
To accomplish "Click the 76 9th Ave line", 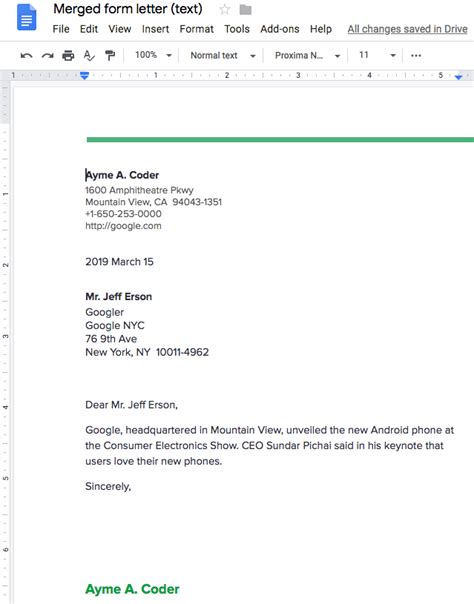I will (111, 339).
